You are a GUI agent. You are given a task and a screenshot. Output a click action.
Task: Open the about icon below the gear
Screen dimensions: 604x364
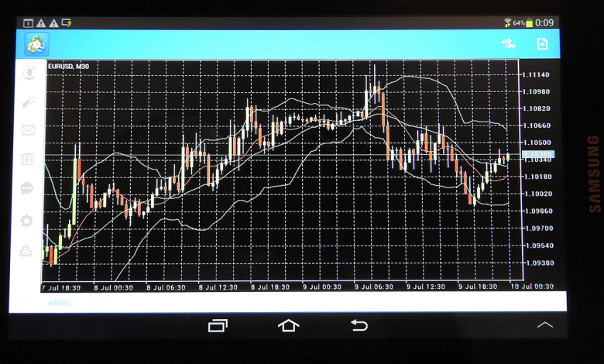point(28,251)
